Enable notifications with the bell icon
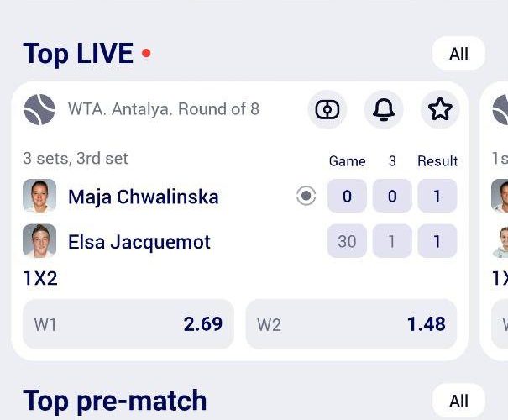The image size is (508, 420). tap(384, 109)
